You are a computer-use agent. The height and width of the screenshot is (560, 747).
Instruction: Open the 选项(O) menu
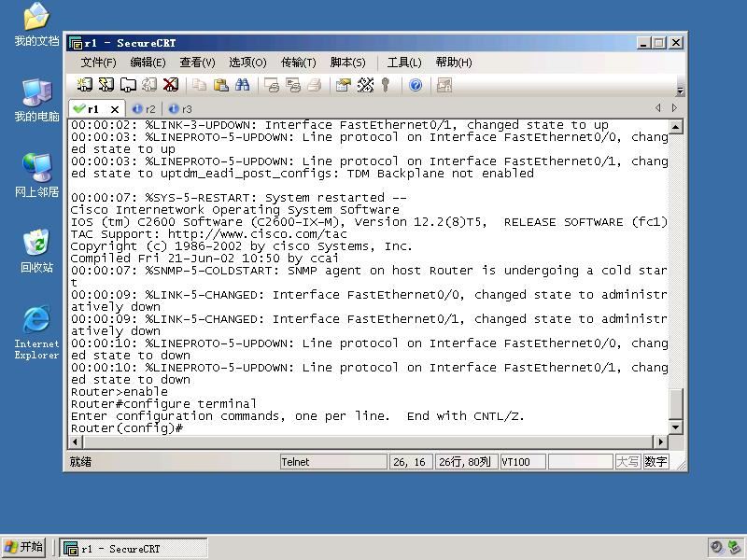pos(247,63)
